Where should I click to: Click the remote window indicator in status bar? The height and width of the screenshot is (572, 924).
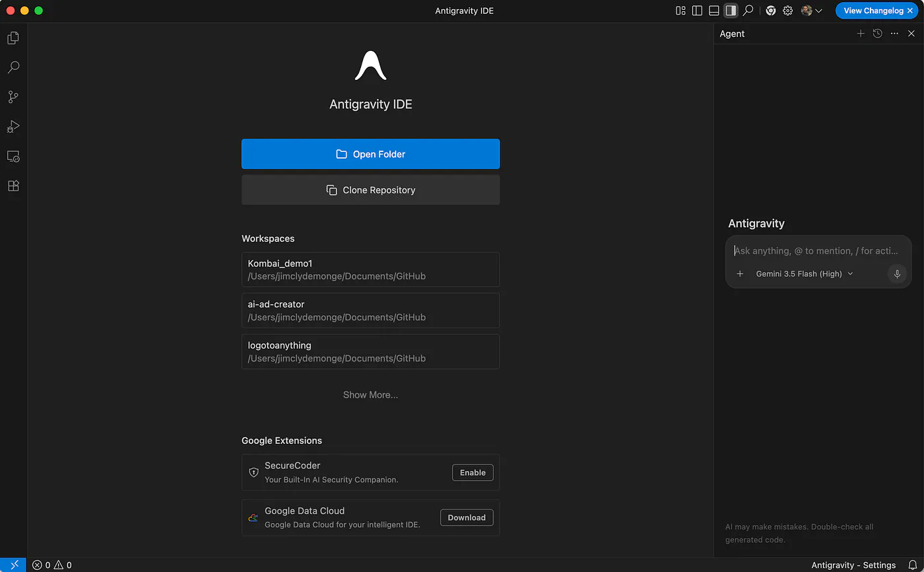[13, 565]
